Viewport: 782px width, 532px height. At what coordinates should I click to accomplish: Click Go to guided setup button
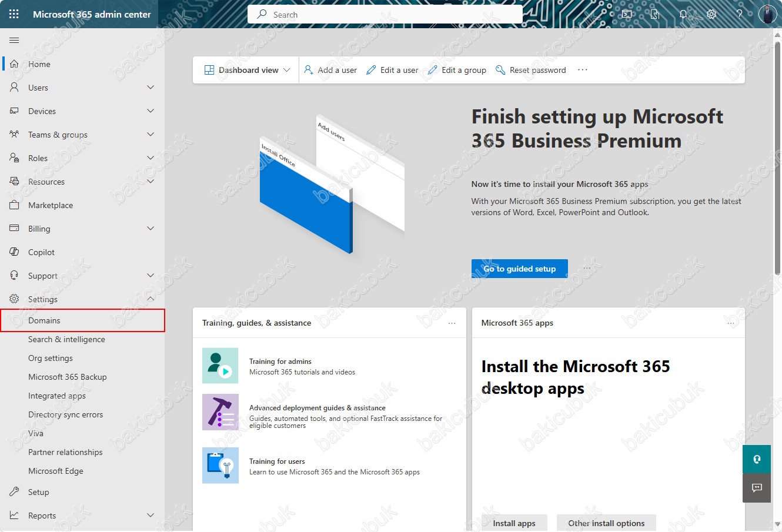[520, 269]
